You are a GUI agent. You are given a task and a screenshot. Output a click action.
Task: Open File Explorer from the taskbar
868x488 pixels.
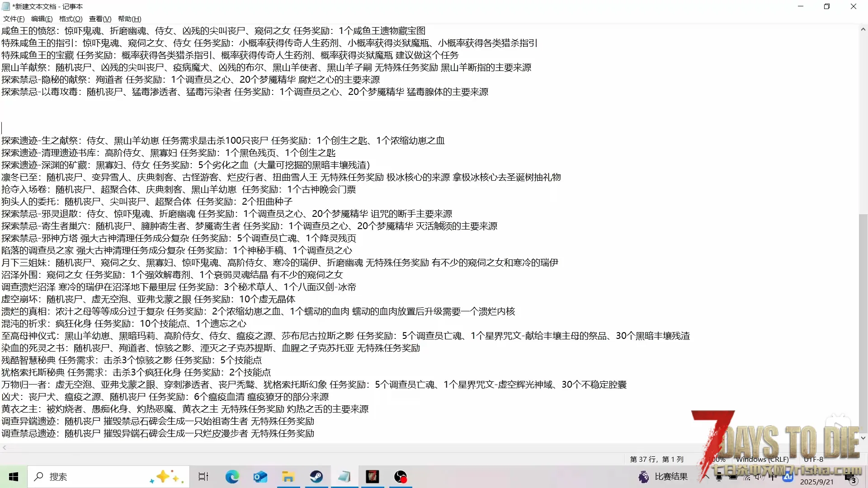point(288,477)
